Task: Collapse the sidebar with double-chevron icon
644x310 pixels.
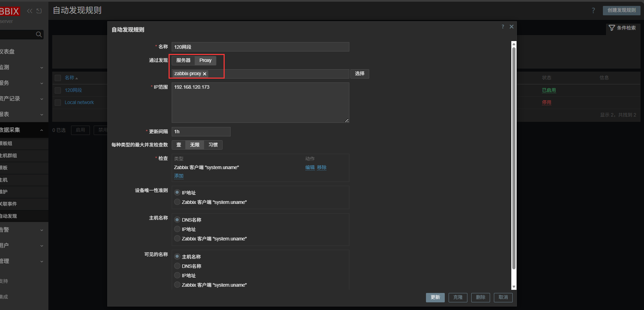Action: pos(30,11)
